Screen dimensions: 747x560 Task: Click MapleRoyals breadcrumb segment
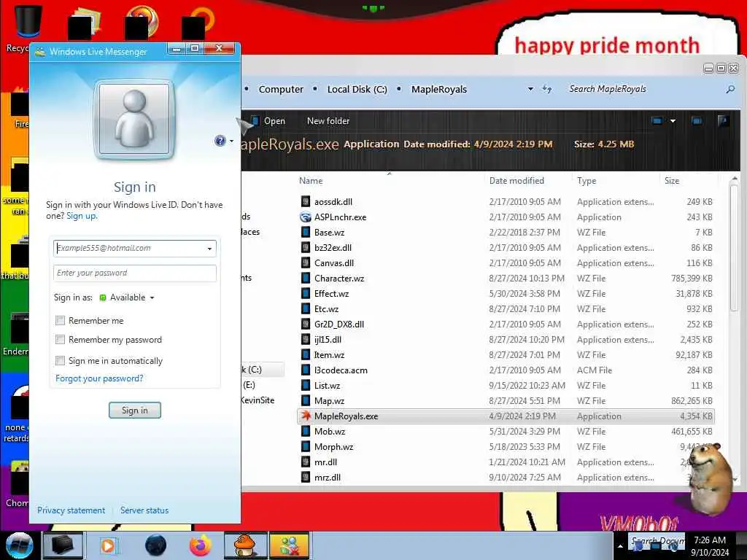tap(438, 89)
